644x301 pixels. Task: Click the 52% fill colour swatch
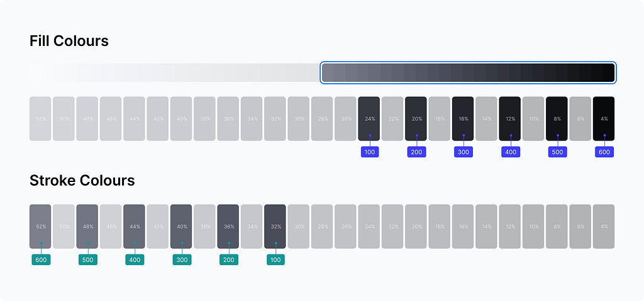click(x=41, y=118)
